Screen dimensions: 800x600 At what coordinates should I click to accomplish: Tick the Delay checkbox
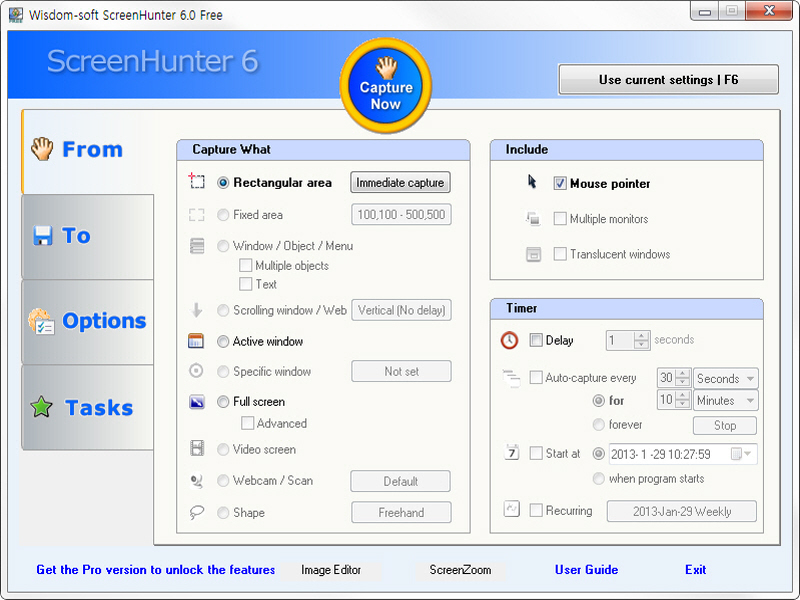click(x=536, y=340)
